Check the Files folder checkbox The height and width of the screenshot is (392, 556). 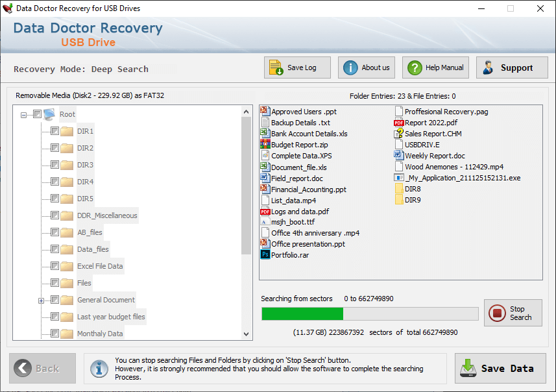coord(54,283)
